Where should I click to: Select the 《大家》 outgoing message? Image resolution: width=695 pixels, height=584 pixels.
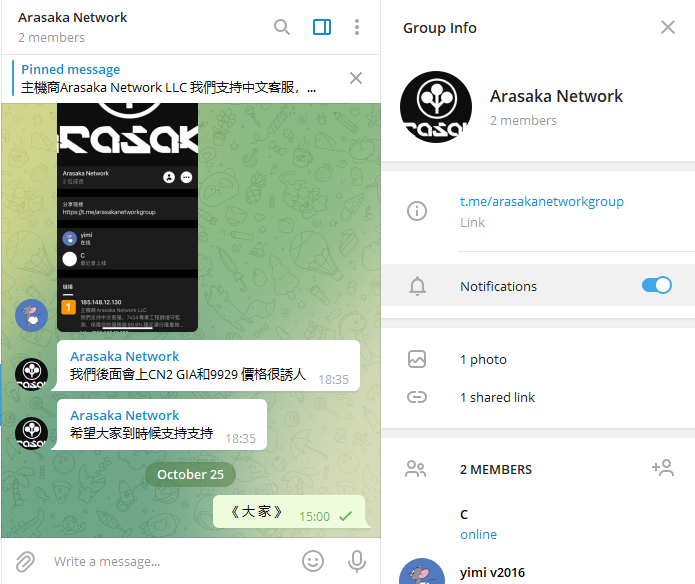click(x=289, y=512)
